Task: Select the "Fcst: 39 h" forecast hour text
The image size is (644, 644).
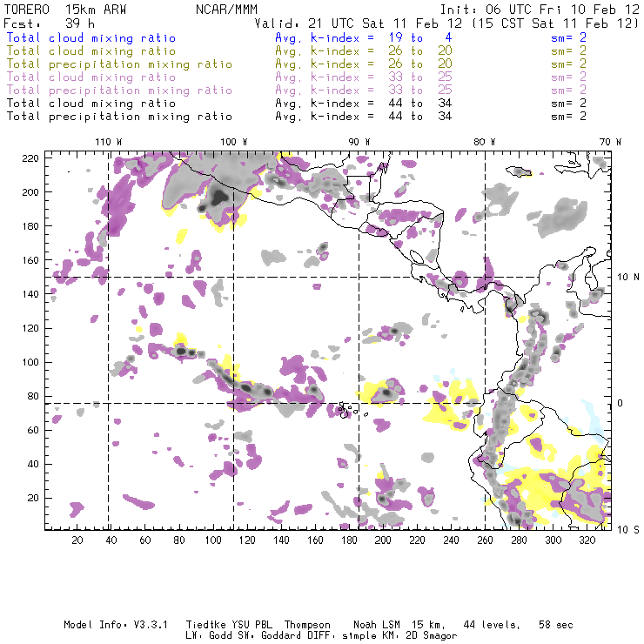Action: tap(50, 23)
